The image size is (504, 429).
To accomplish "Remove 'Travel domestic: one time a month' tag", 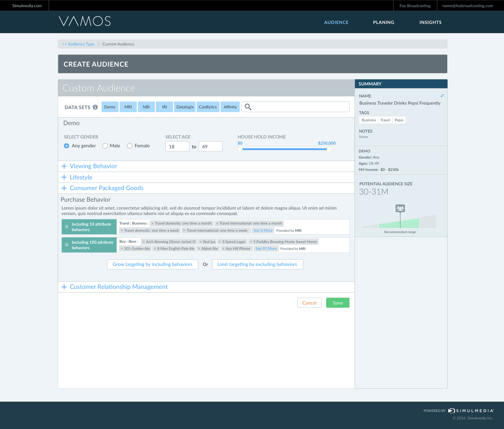I will (152, 224).
